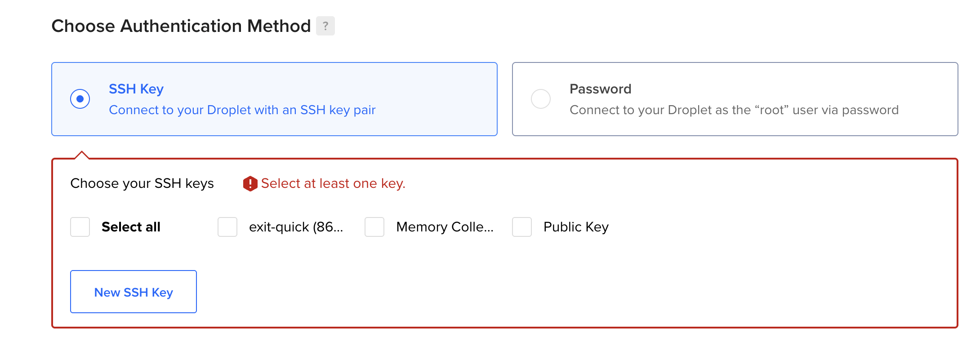Click the Choose Authentication Method heading

pos(181,26)
